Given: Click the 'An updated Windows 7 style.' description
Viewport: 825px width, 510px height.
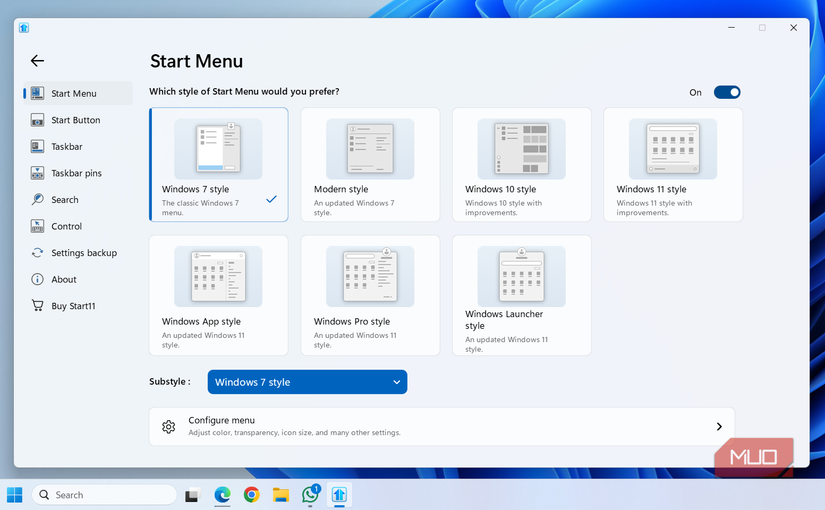Looking at the screenshot, I should [354, 208].
